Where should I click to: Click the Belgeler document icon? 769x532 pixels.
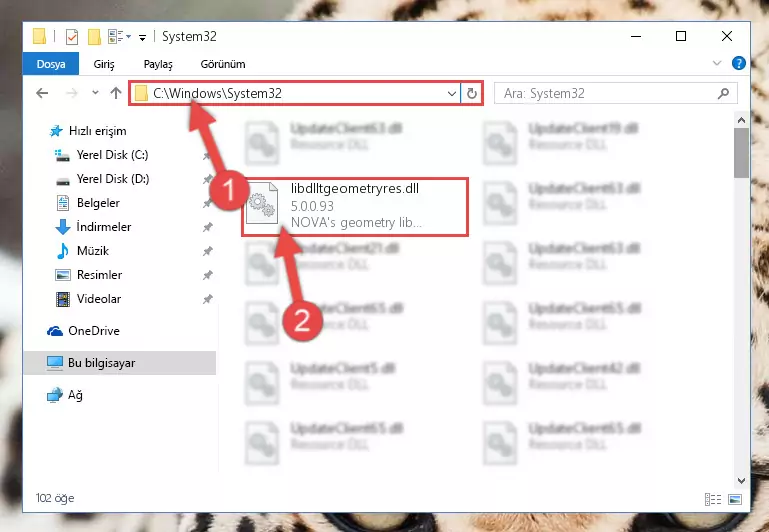63,203
